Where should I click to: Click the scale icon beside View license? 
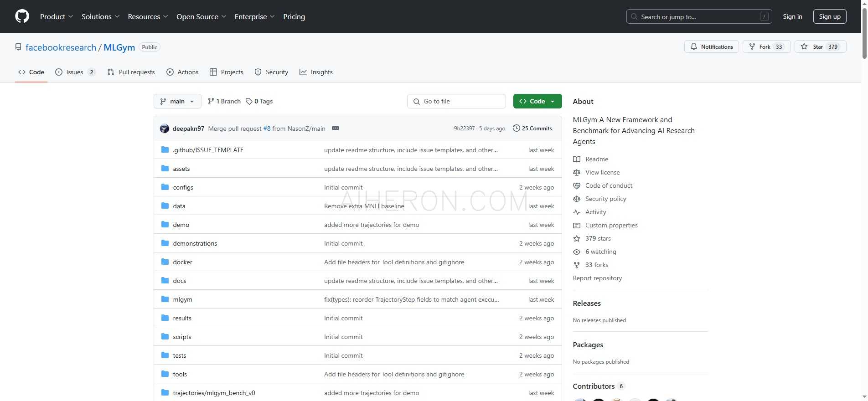577,172
